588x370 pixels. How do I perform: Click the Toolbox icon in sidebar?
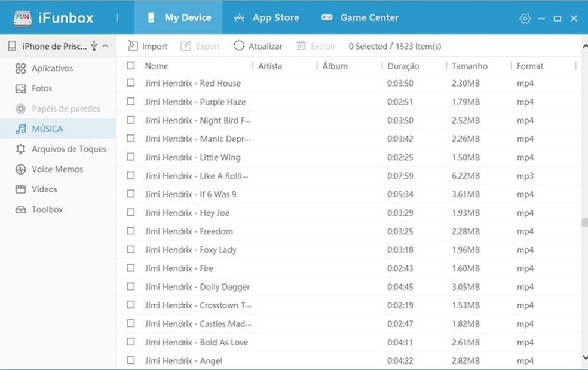click(x=21, y=210)
